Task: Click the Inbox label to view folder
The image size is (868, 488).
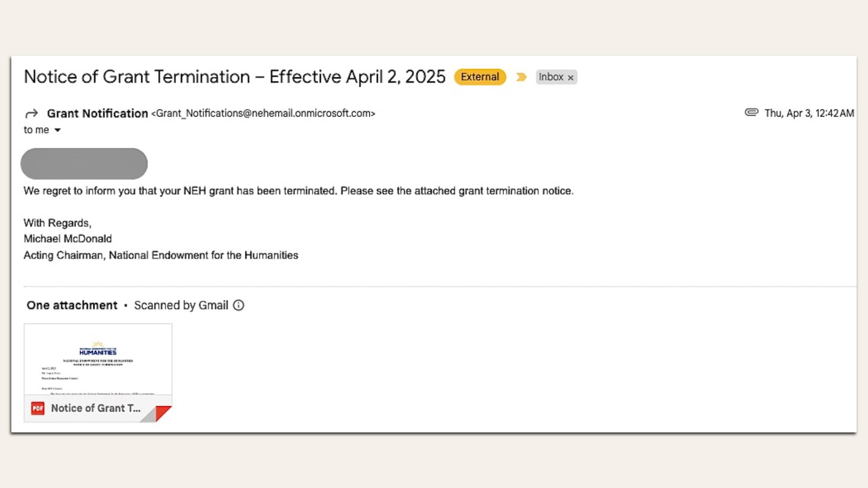Action: coord(551,77)
